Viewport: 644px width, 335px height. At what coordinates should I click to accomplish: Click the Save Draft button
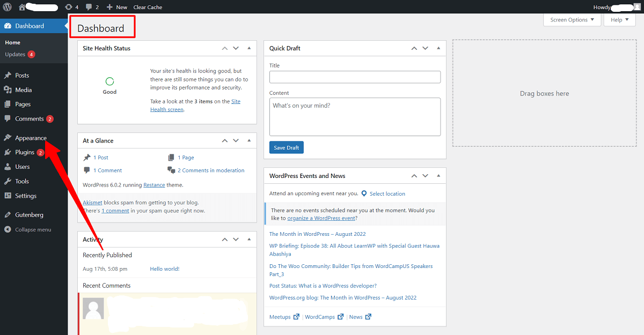(286, 147)
